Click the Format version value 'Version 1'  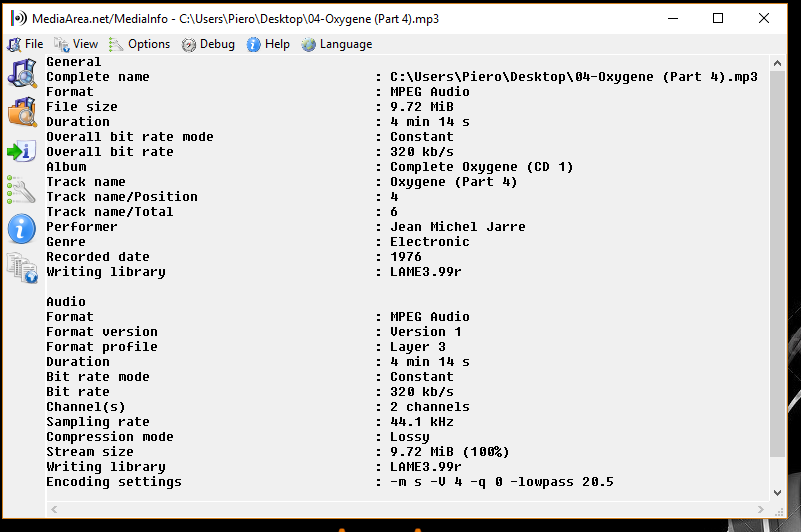426,332
